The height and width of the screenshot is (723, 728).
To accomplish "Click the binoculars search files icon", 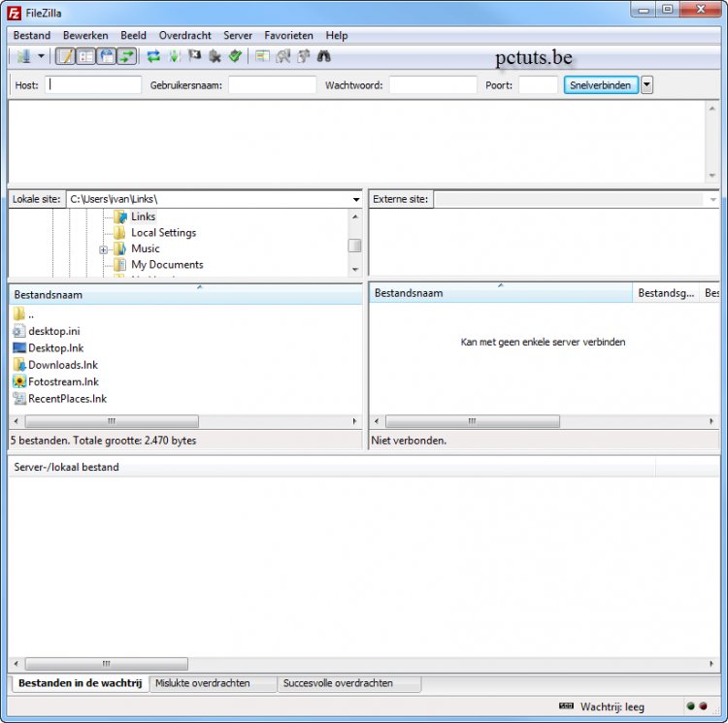I will [324, 56].
